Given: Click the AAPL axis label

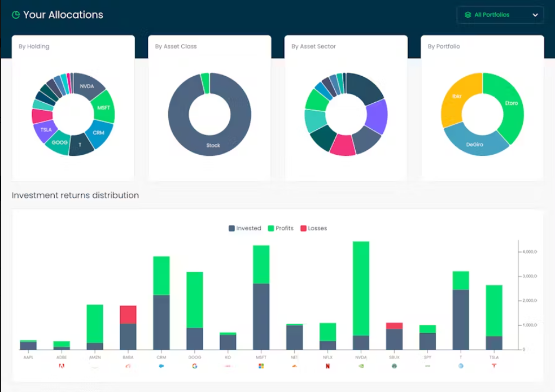Looking at the screenshot, I should pos(28,358).
